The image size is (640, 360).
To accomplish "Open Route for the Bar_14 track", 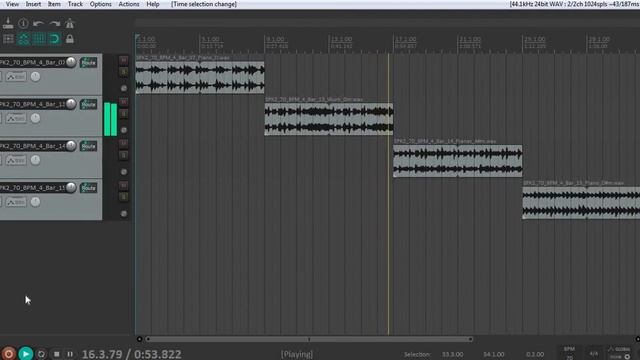I will [89, 146].
